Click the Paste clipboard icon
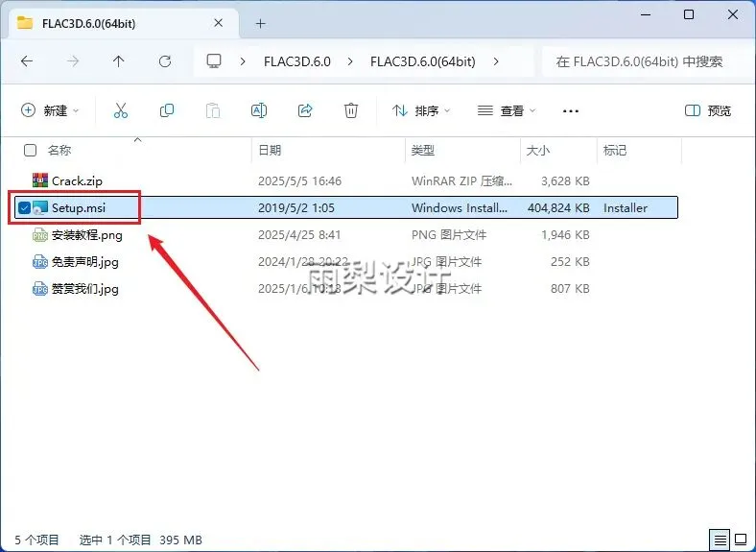Viewport: 756px width, 552px height. pos(213,110)
